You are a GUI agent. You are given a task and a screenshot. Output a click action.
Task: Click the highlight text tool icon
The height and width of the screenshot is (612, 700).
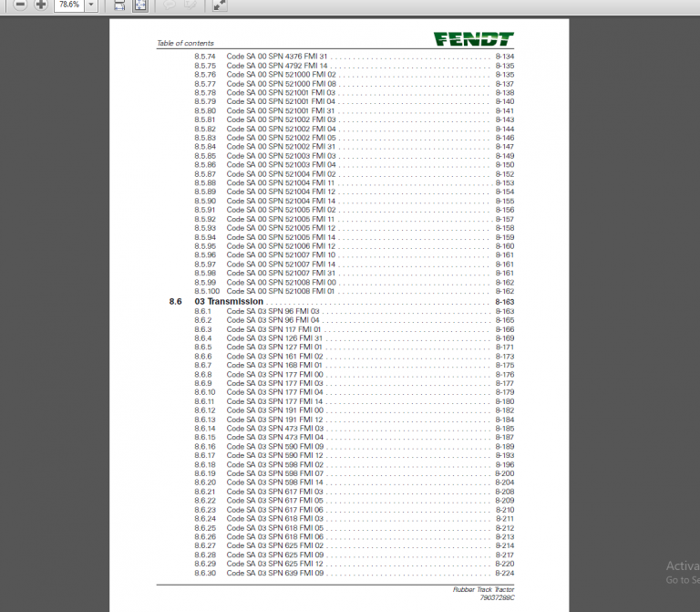190,5
